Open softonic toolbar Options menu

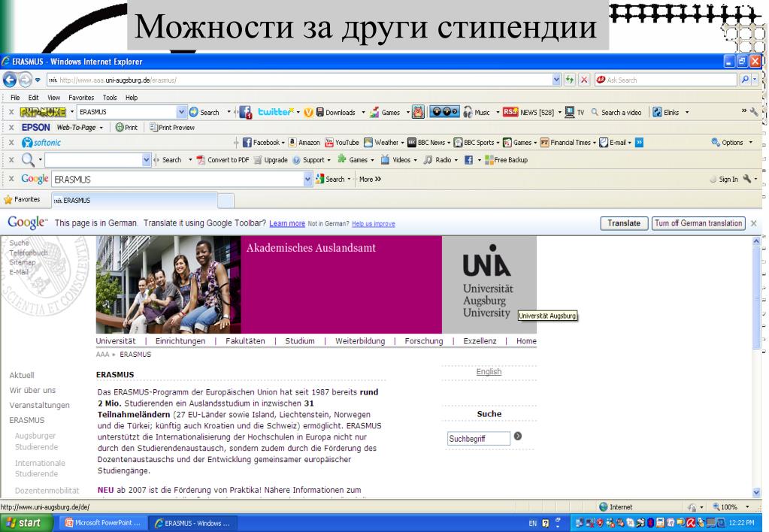point(731,142)
